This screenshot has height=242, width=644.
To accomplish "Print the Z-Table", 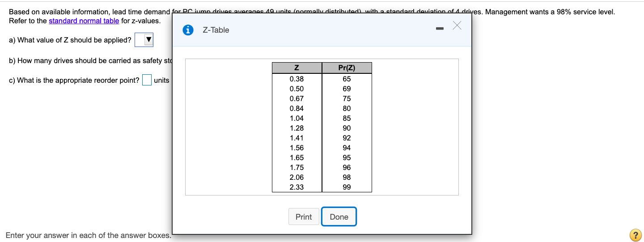I will coord(304,217).
